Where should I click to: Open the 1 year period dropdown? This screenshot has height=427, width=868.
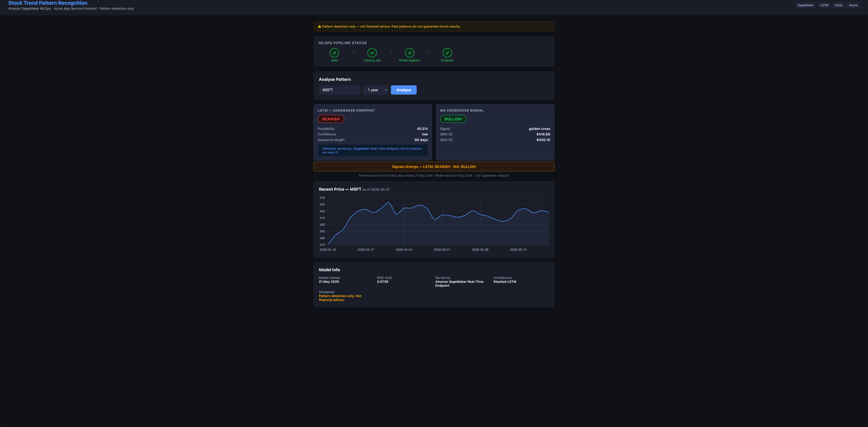376,90
